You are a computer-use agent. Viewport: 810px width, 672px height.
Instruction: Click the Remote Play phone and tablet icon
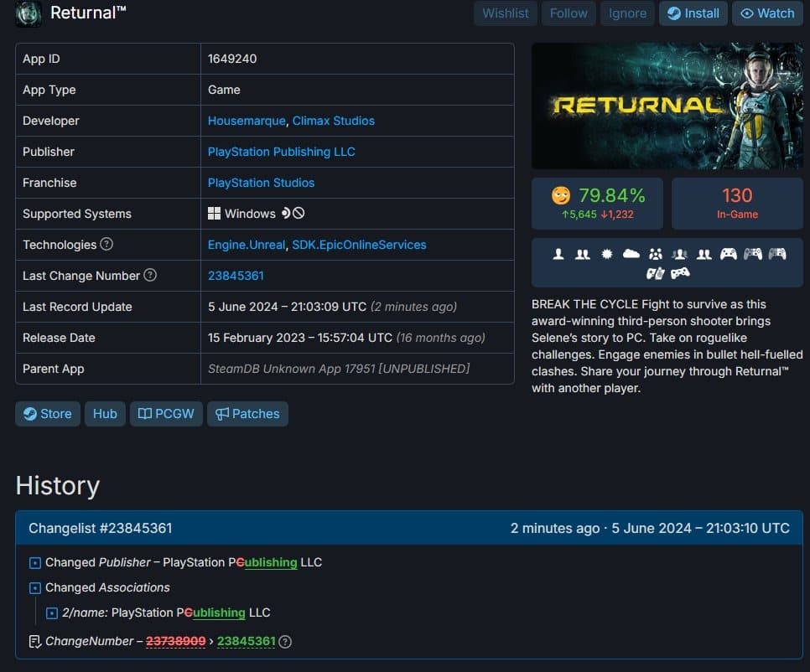pyautogui.click(x=656, y=273)
